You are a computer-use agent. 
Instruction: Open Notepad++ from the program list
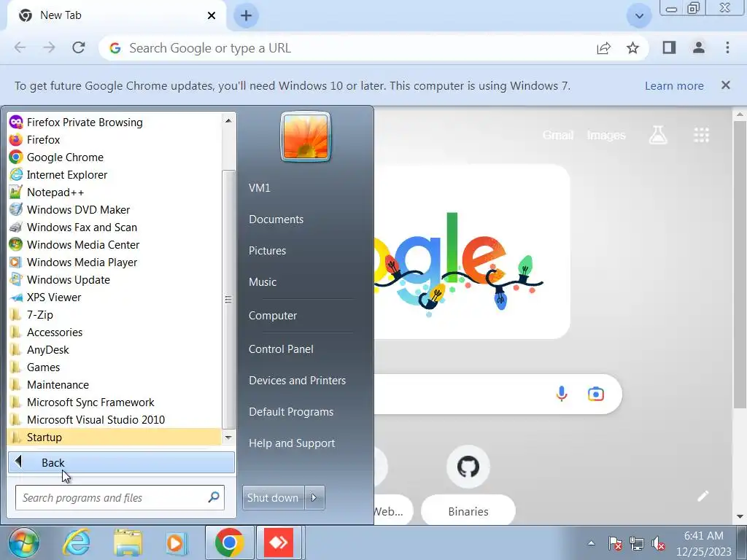[x=115, y=192]
